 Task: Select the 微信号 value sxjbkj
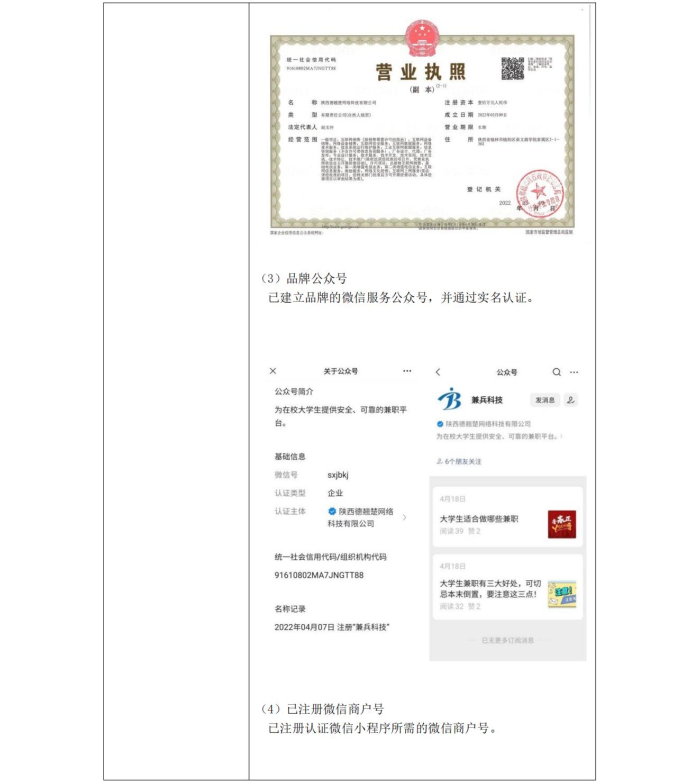338,475
